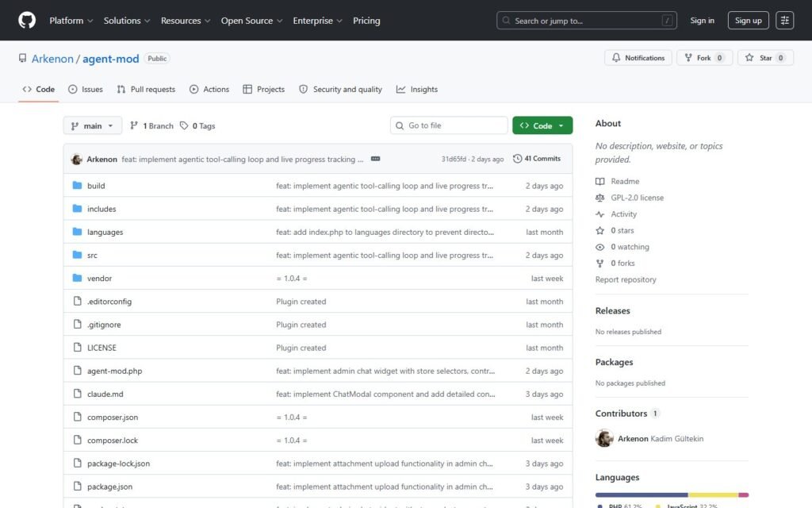The image size is (812, 508).
Task: Open the package-lock.json file
Action: tap(119, 464)
